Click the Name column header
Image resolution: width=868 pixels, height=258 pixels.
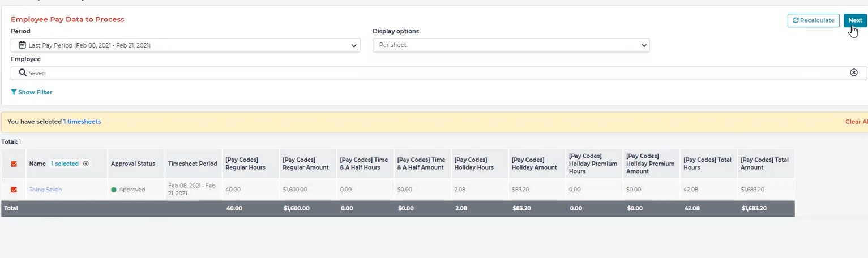37,164
